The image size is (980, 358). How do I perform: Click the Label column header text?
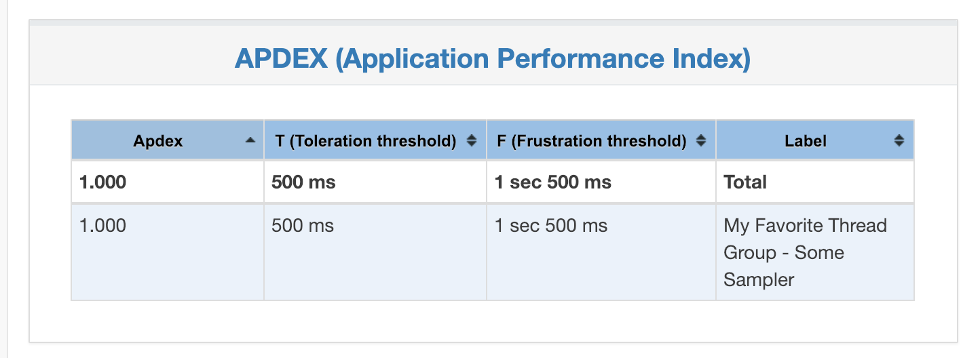pos(806,141)
